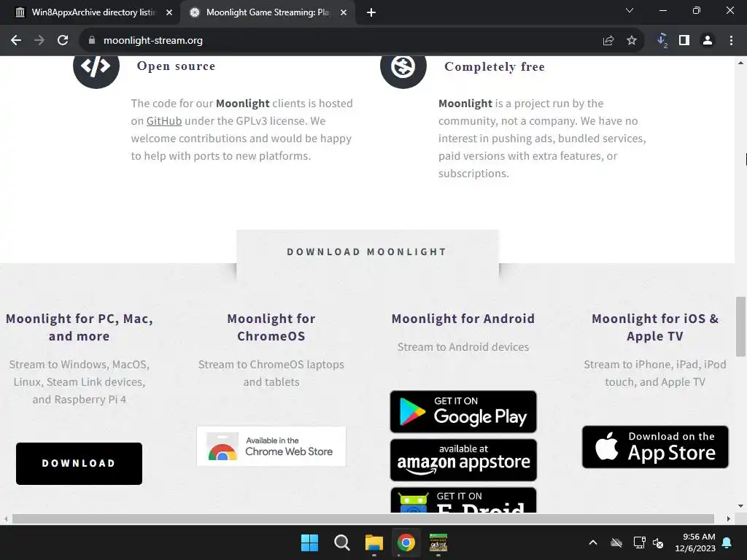Toggle the Chrome side panel
The width and height of the screenshot is (747, 560).
click(x=684, y=41)
